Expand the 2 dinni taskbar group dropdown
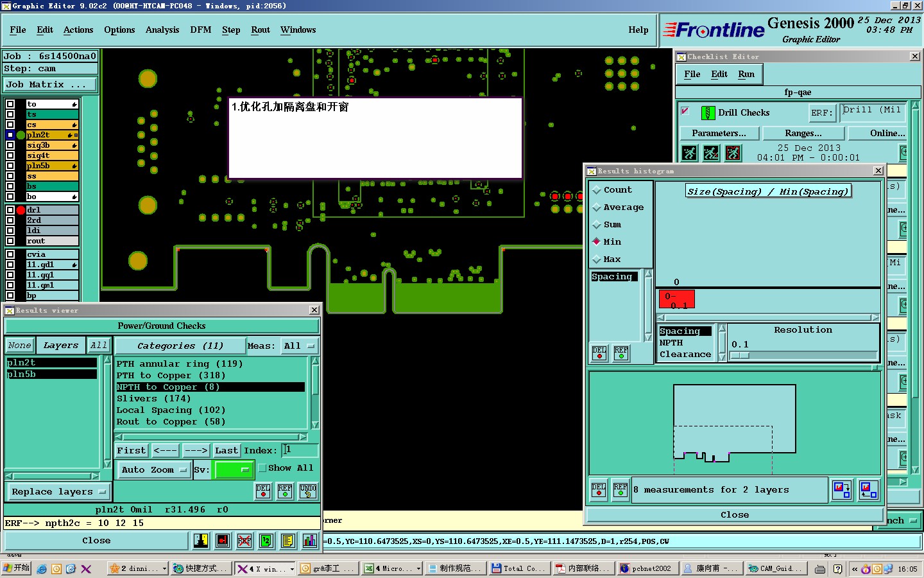 (x=164, y=569)
